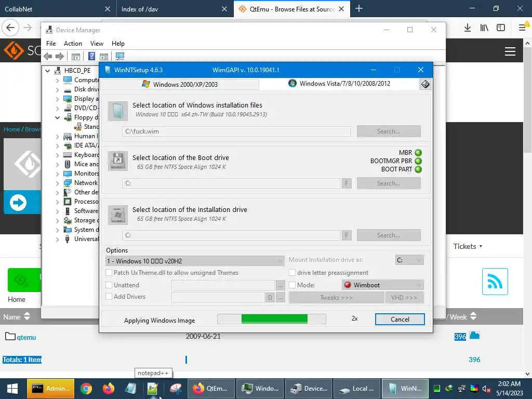Toggle Mode checkbox
Image resolution: width=532 pixels, height=399 pixels.
292,285
